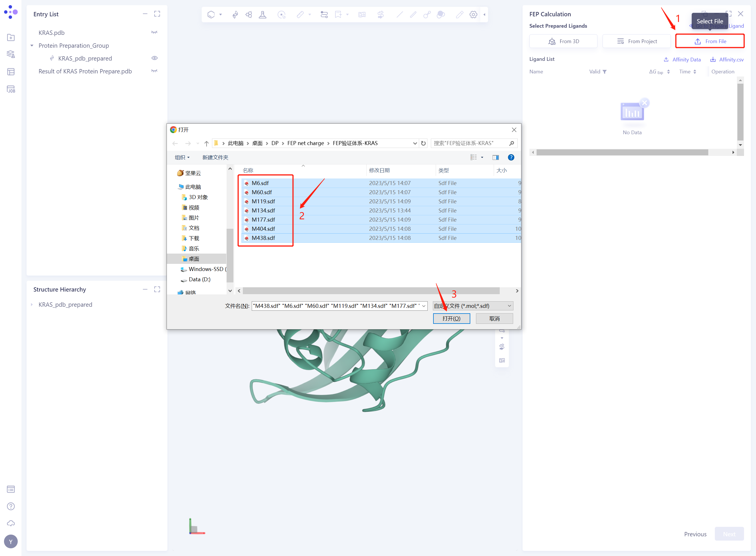Expand KRAS_pdb_prepared in Structure Hierarchy
Image resolution: width=756 pixels, height=556 pixels.
click(x=32, y=305)
